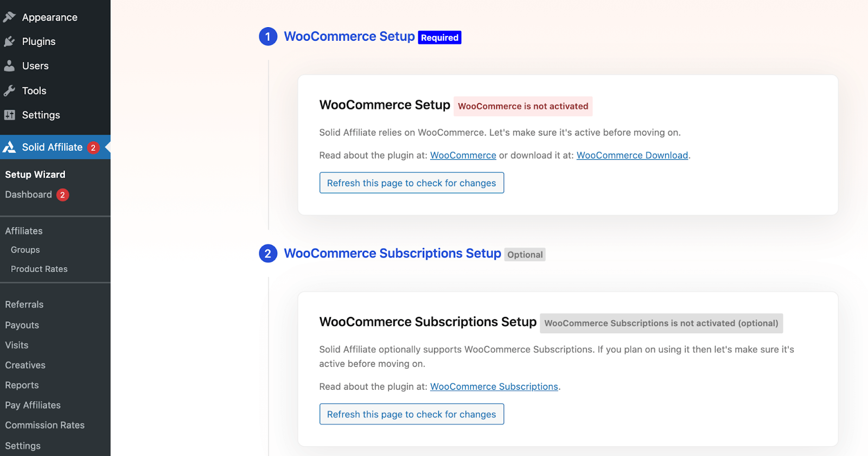Screen dimensions: 868x456
Task: Click the Settings sliders icon in sidebar
Action: point(9,115)
